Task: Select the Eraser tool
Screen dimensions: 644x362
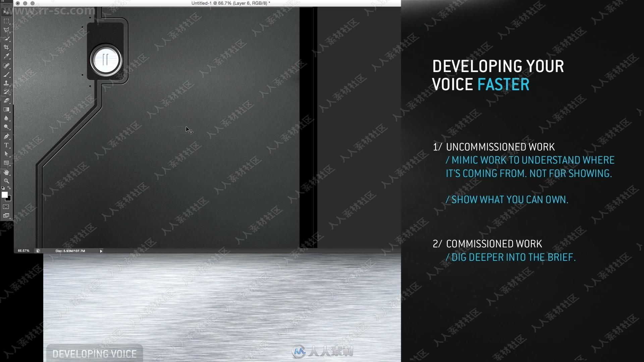Action: point(6,101)
